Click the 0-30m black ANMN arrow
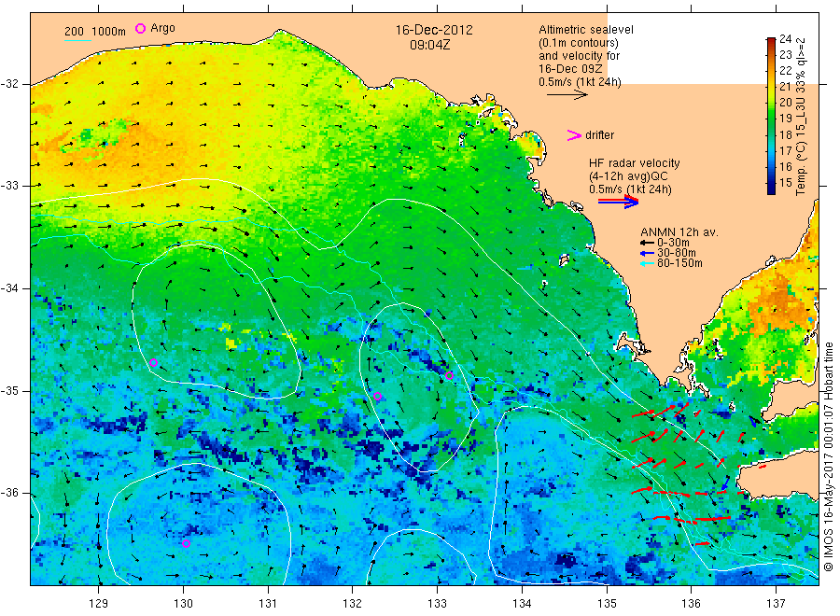This screenshot has height=616, width=840. point(647,243)
